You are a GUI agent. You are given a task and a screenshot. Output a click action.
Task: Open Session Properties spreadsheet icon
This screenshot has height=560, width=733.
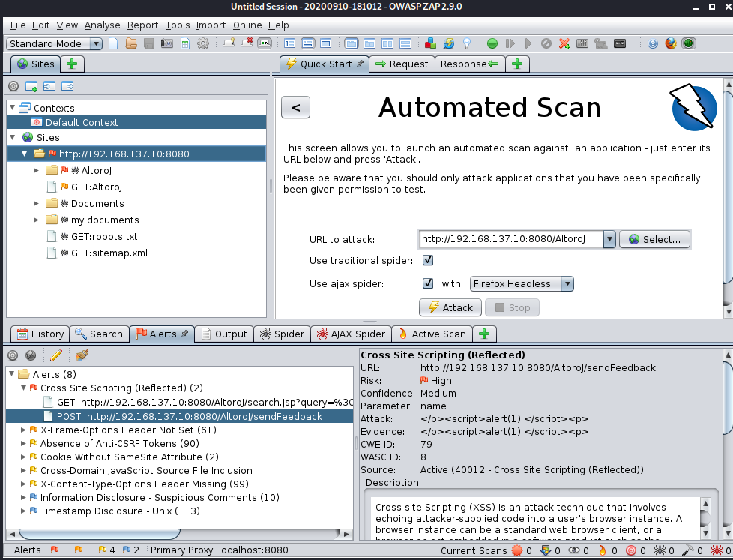[x=185, y=43]
